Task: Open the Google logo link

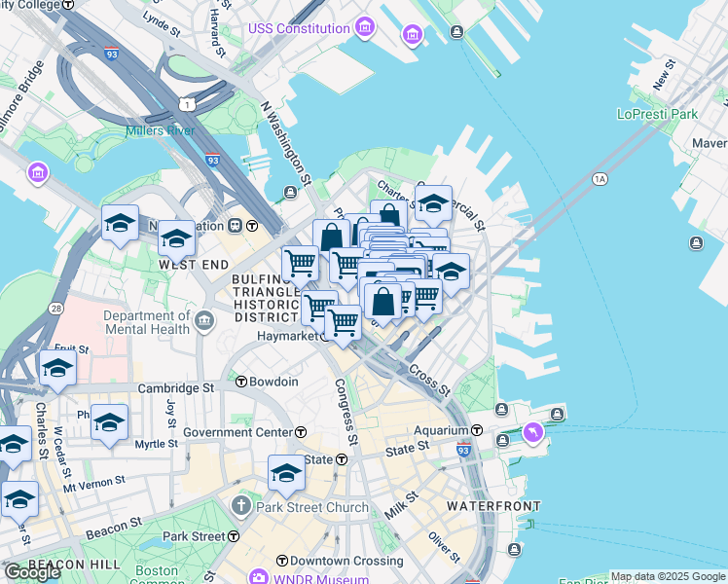Action: pos(32,572)
